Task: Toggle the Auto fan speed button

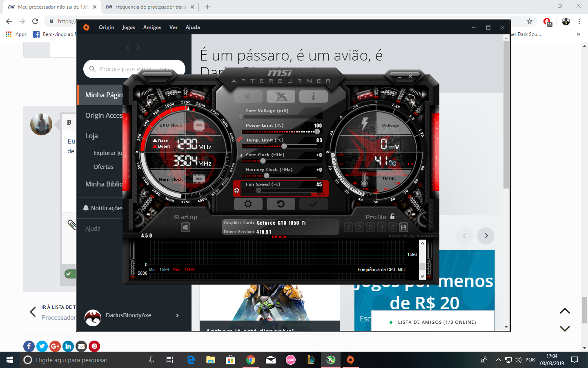Action: (x=321, y=194)
